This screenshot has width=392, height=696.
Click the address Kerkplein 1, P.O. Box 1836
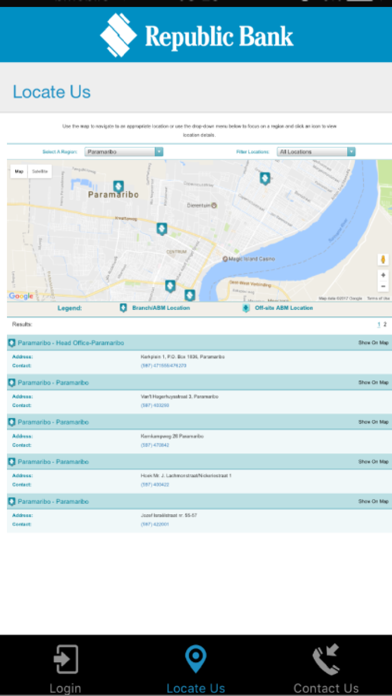182,357
